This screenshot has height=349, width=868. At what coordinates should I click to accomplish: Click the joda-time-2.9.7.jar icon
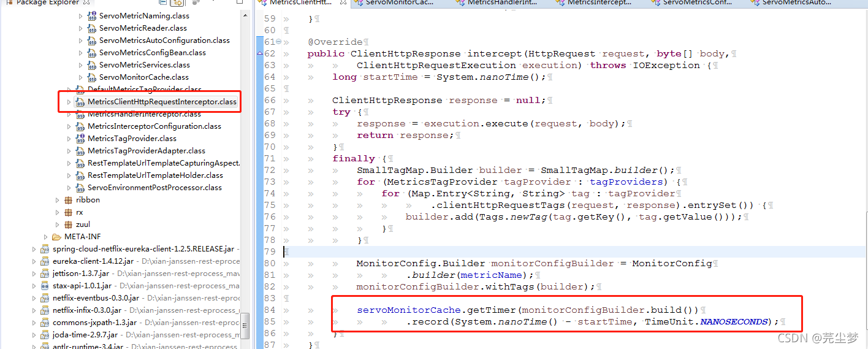coord(45,335)
